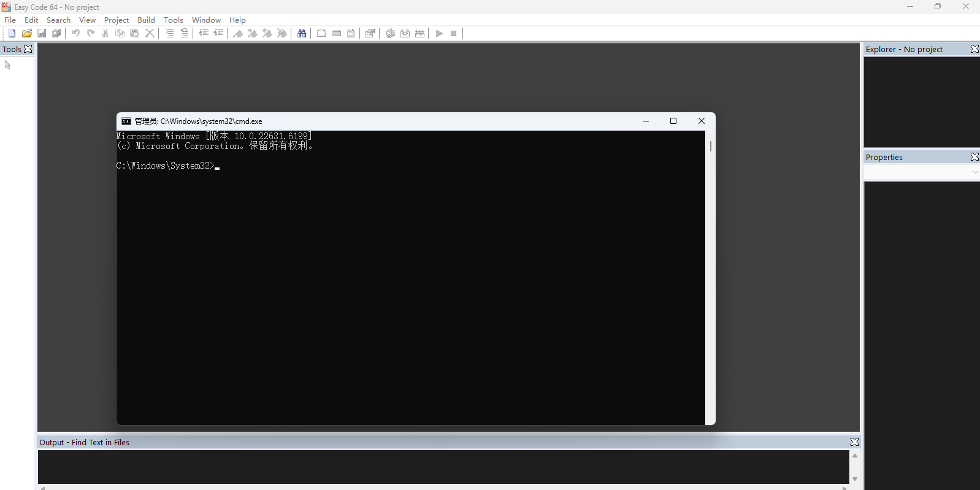The width and height of the screenshot is (980, 490).
Task: Open the Edit menu
Action: (x=31, y=20)
